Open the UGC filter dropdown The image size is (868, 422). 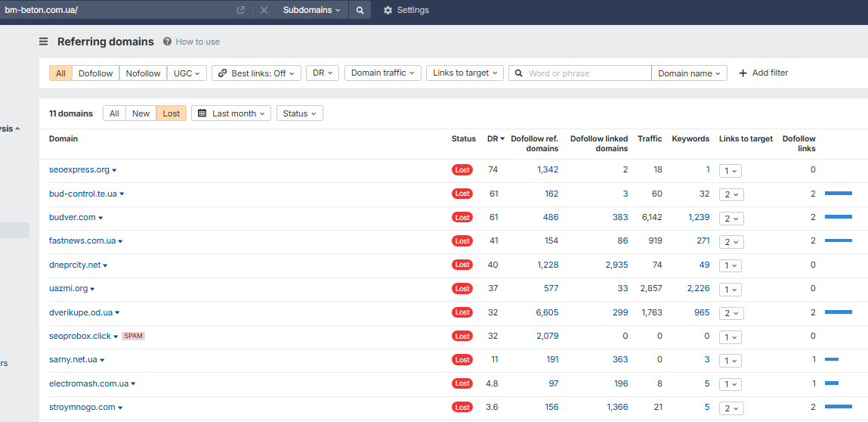[187, 73]
